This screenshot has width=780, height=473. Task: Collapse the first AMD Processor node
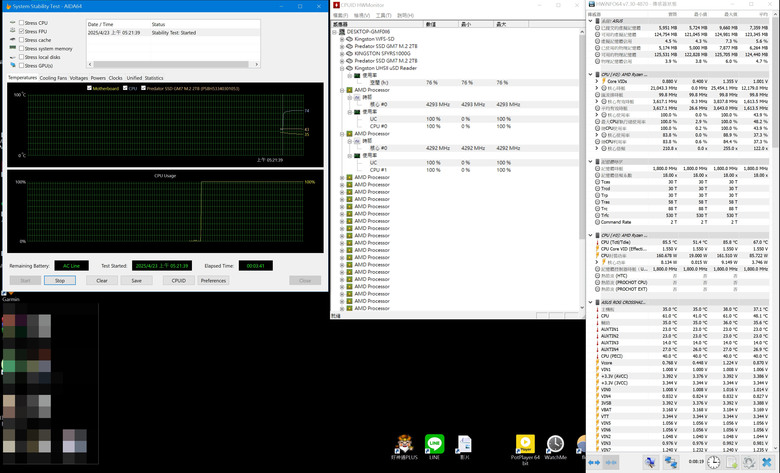pyautogui.click(x=342, y=90)
